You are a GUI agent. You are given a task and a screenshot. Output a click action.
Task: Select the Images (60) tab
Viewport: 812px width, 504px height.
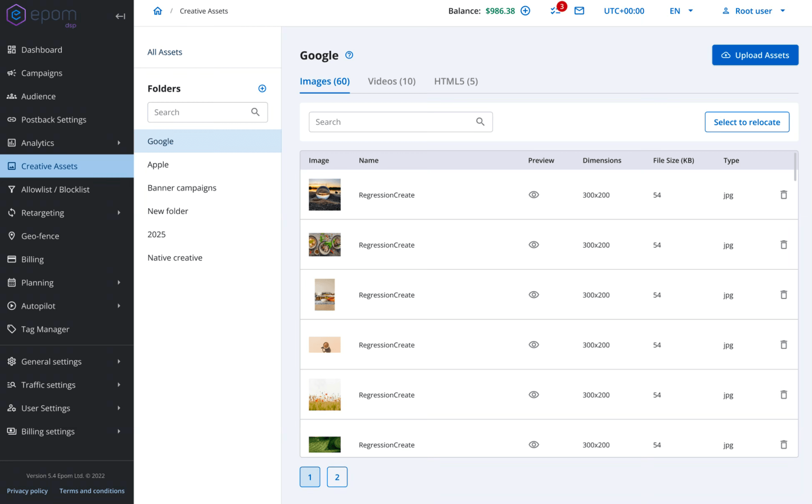pos(325,81)
